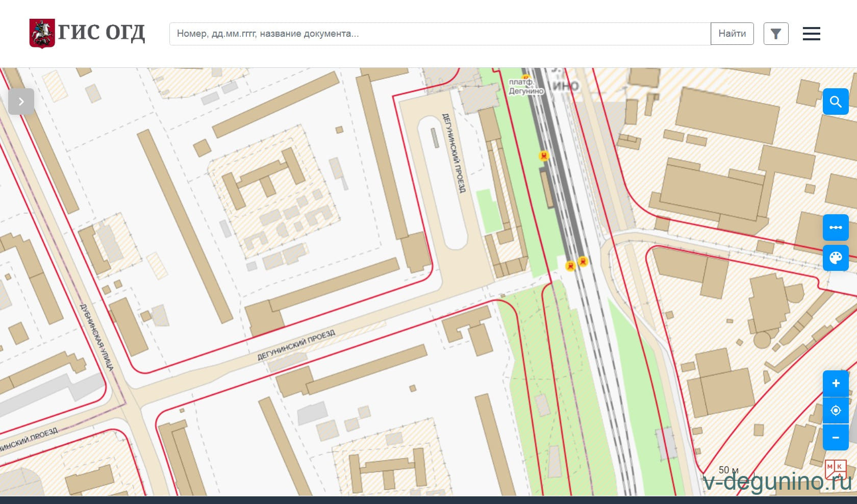
Task: Zoom out with the minus button
Action: click(835, 437)
